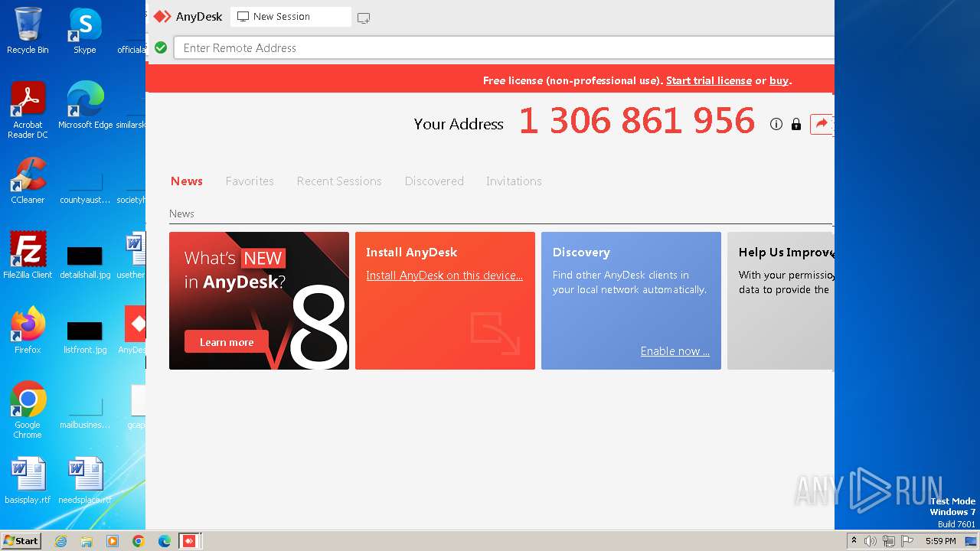Select the New Session window tab

pyautogui.click(x=291, y=17)
